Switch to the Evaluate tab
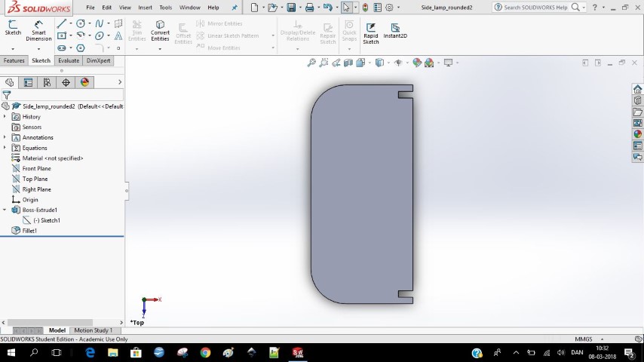The image size is (644, 362). tap(69, 60)
